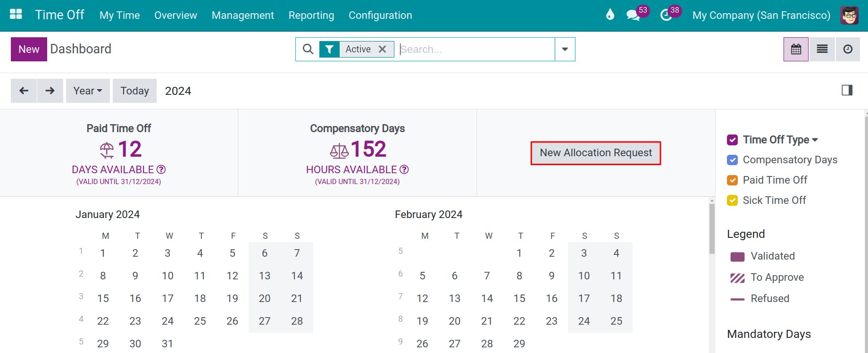Open the My Time menu
This screenshot has height=353, width=868.
coord(120,15)
